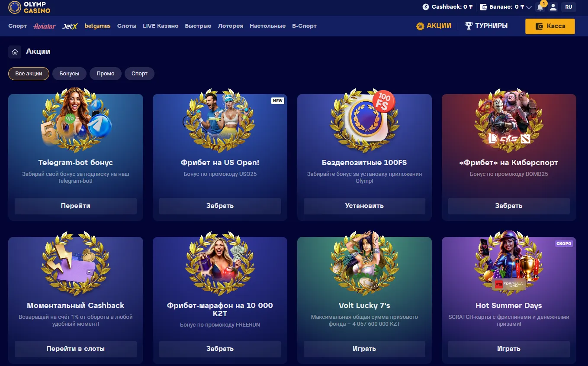Screen dimensions: 588x366
Task: Go to the home icon beside Акции
Action: tap(15, 52)
